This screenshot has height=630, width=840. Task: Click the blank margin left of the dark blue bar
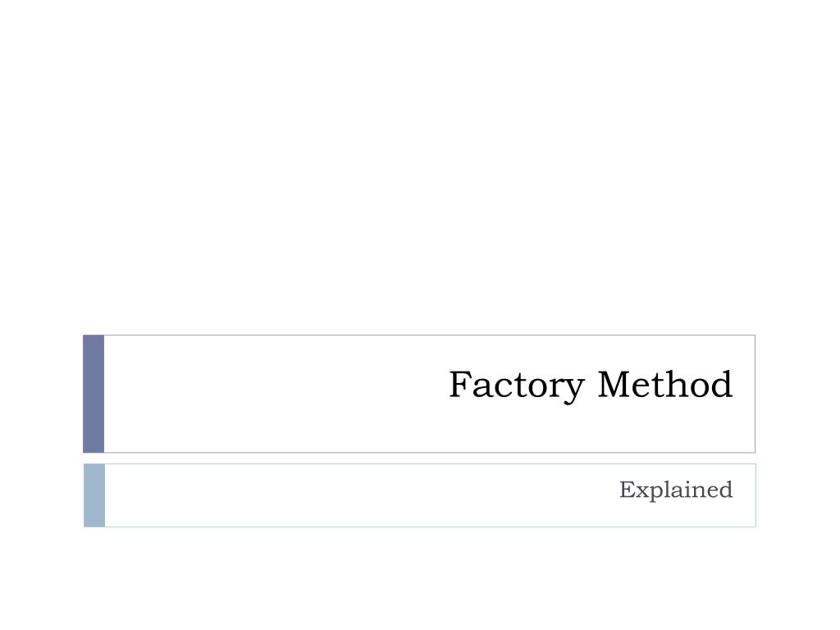pos(41,394)
